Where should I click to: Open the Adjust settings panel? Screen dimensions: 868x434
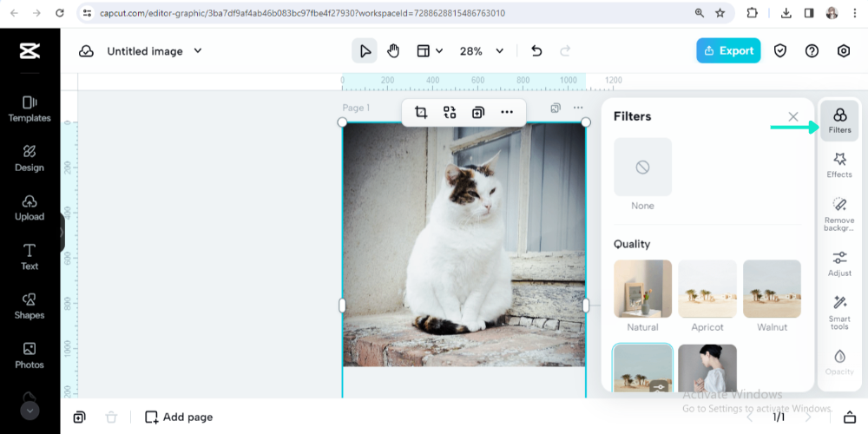coord(839,263)
